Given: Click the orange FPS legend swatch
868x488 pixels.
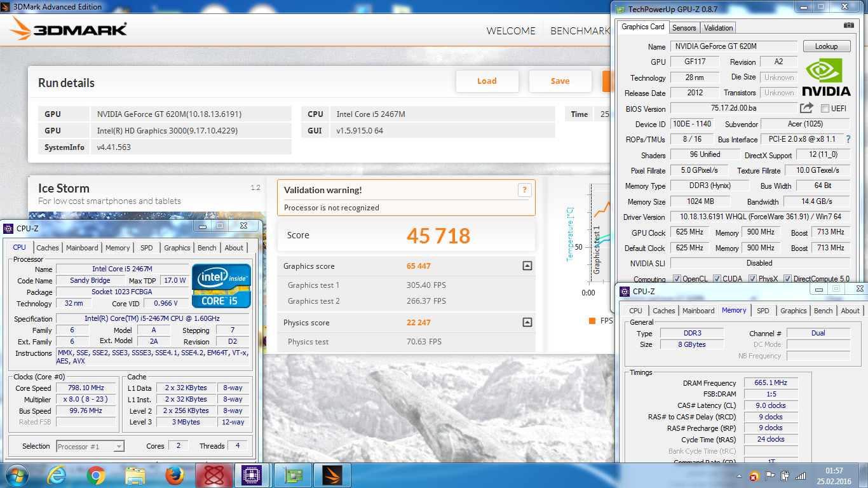Looking at the screenshot, I should click(x=592, y=321).
